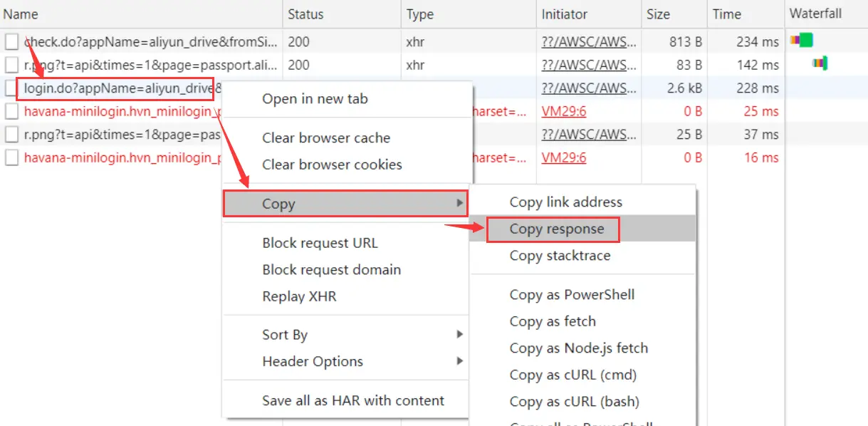Choose Copy as Node.js fetch

[x=578, y=348]
